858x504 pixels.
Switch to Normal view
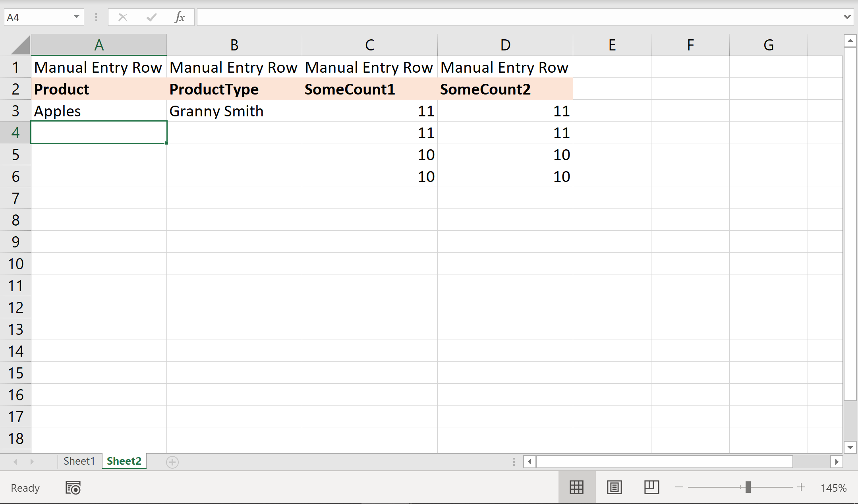coord(576,487)
